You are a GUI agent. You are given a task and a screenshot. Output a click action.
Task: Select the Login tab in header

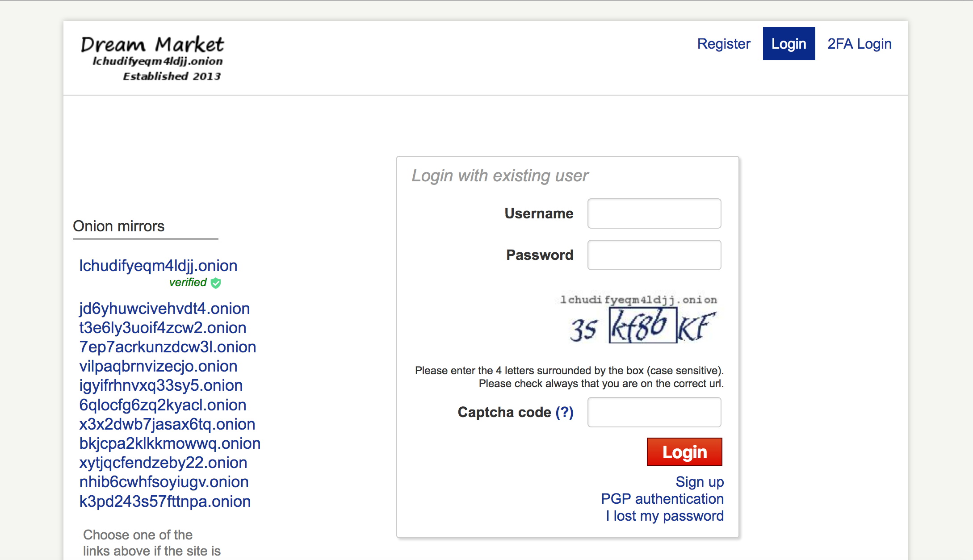(x=788, y=44)
